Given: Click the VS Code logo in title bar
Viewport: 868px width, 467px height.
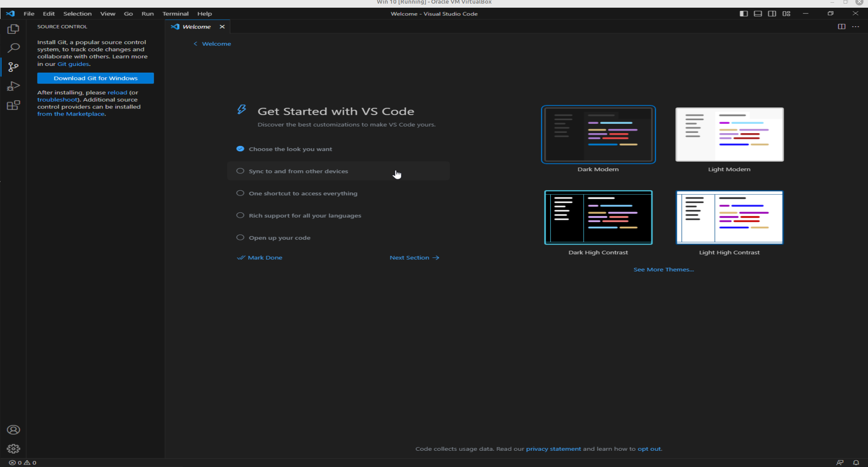Looking at the screenshot, I should tap(10, 14).
